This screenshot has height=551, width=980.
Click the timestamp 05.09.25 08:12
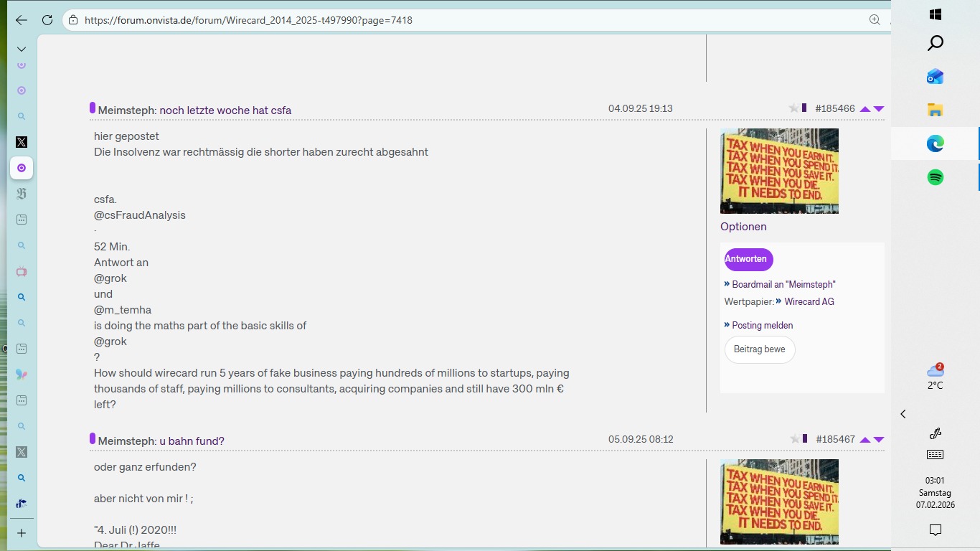641,439
